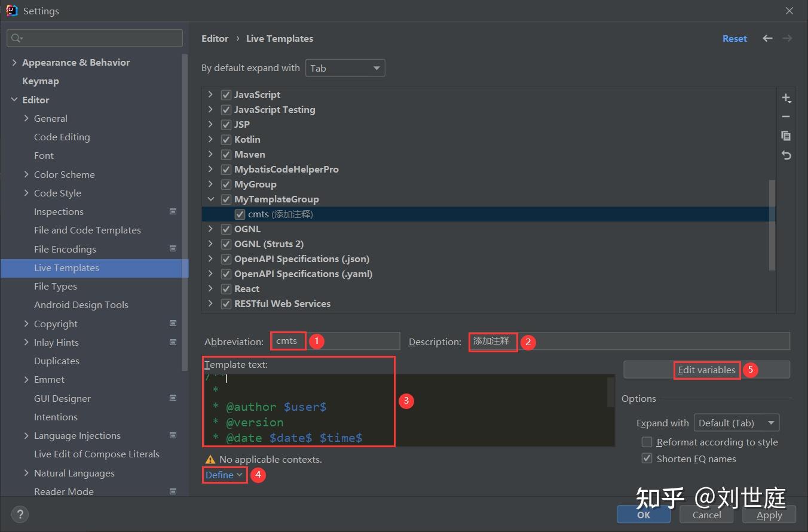
Task: Click the template text editor scrollbar
Action: [611, 392]
